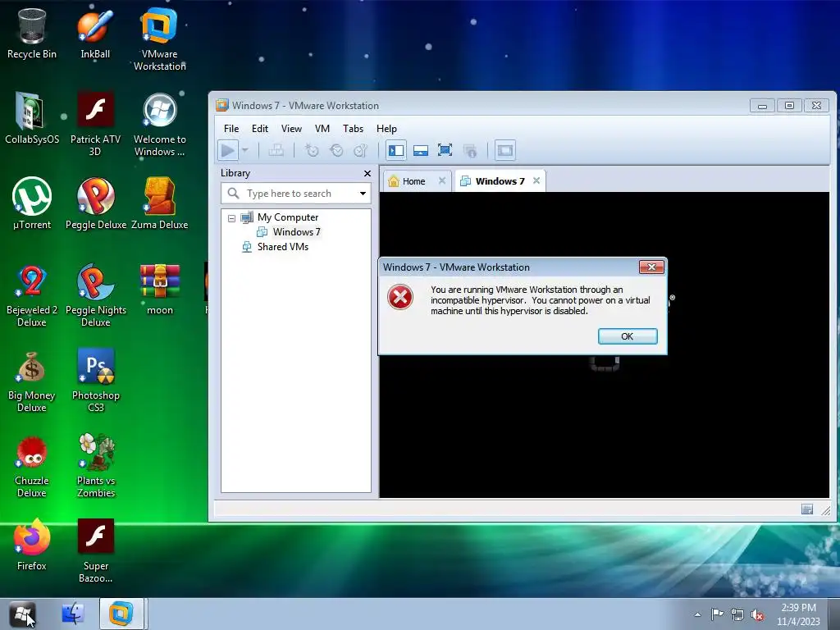Viewport: 840px width, 630px height.
Task: Open Patrick ATV 3D desktop icon
Action: coord(95,125)
